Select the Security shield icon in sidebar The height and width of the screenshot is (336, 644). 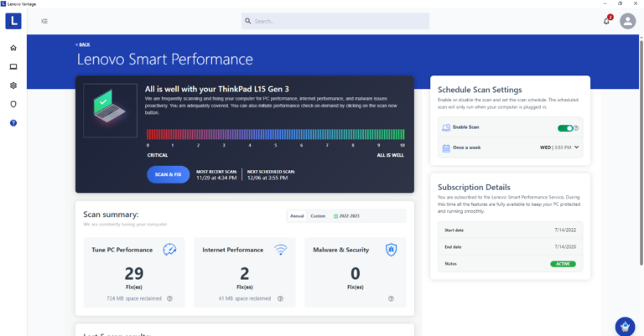tap(13, 104)
